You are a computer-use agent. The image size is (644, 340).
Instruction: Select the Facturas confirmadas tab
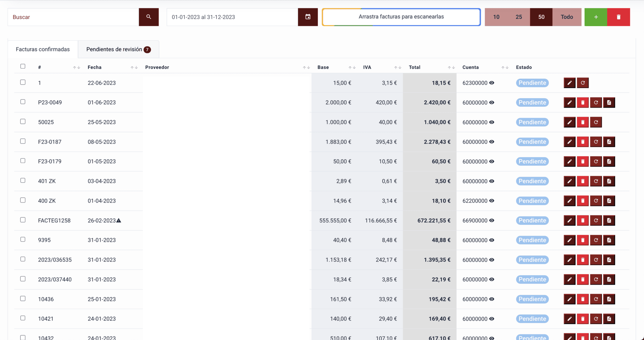pos(43,49)
